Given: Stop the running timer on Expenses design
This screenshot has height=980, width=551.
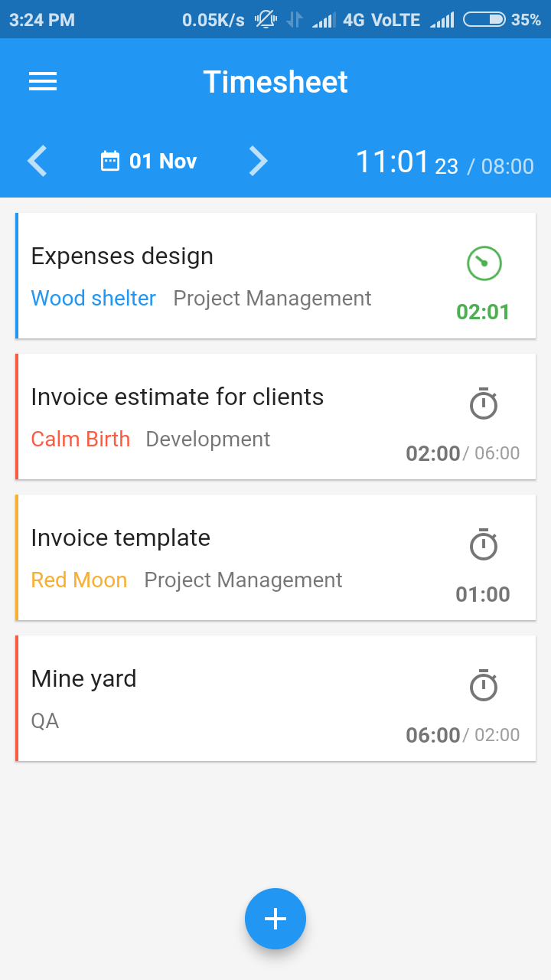Looking at the screenshot, I should [484, 263].
